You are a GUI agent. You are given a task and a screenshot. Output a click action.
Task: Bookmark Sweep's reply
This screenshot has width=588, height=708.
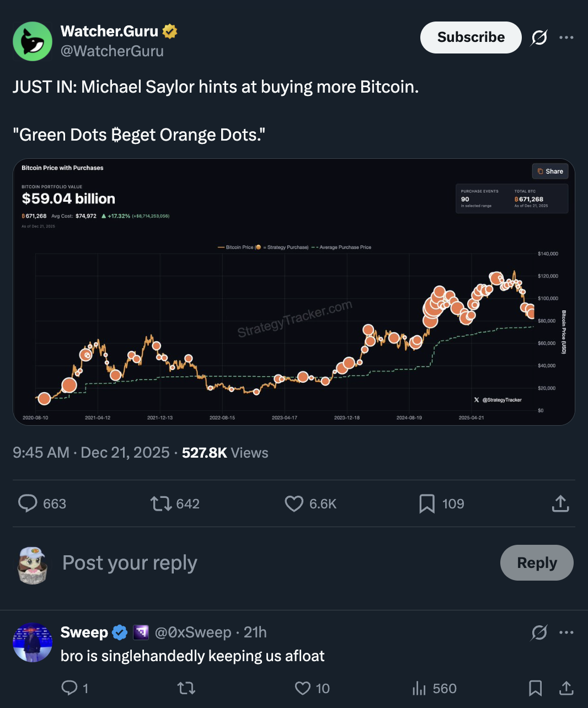click(x=536, y=688)
